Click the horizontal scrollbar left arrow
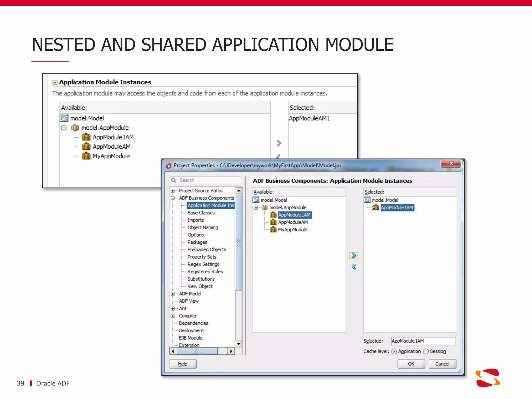Screen dimensions: 532x399 [x=173, y=351]
